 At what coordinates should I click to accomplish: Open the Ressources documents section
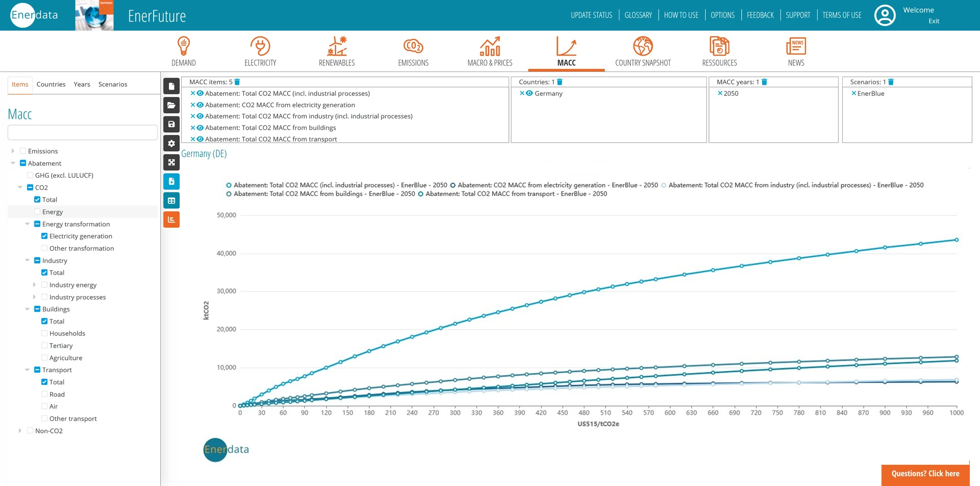tap(719, 51)
